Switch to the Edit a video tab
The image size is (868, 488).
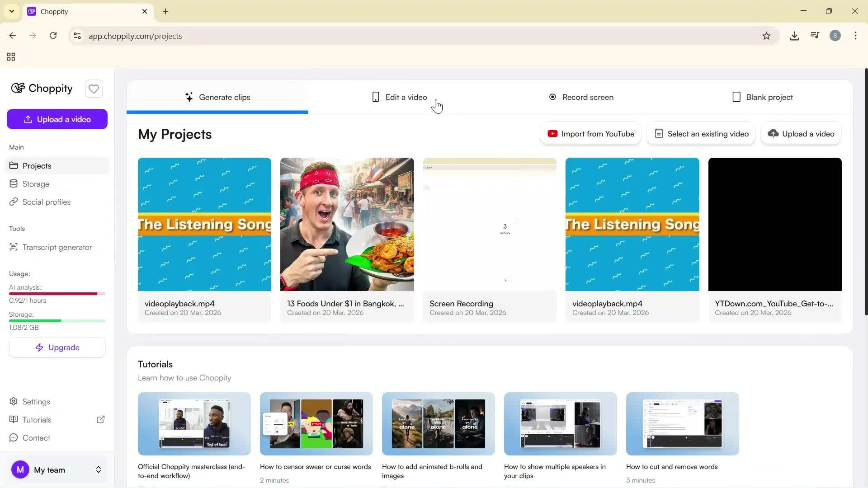[x=398, y=97]
